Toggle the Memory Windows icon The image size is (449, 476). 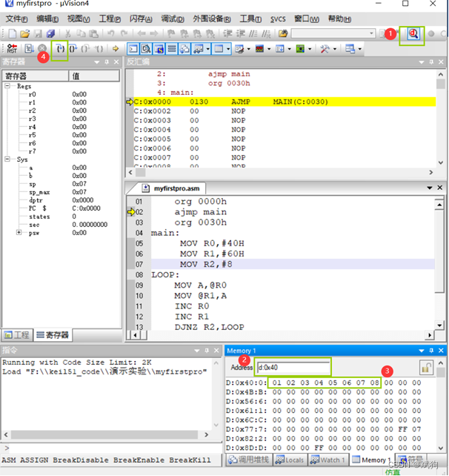(x=219, y=49)
